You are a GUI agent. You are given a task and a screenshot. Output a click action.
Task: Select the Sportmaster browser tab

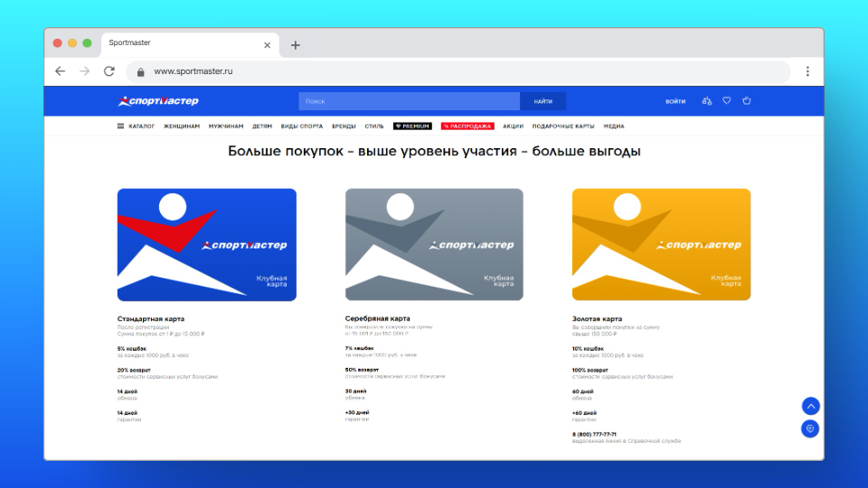click(x=190, y=43)
